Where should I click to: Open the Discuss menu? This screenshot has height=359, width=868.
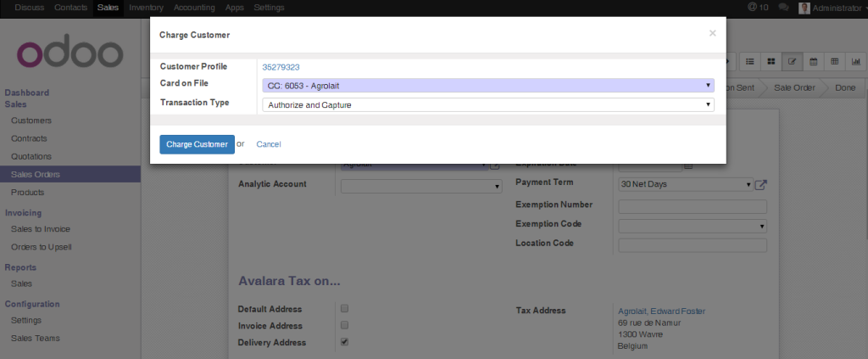(30, 8)
